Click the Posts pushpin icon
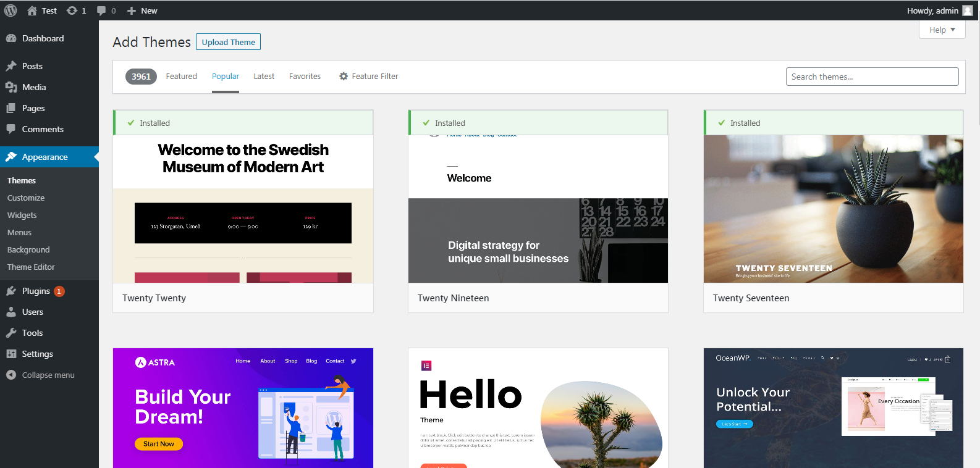This screenshot has width=980, height=468. click(x=11, y=66)
